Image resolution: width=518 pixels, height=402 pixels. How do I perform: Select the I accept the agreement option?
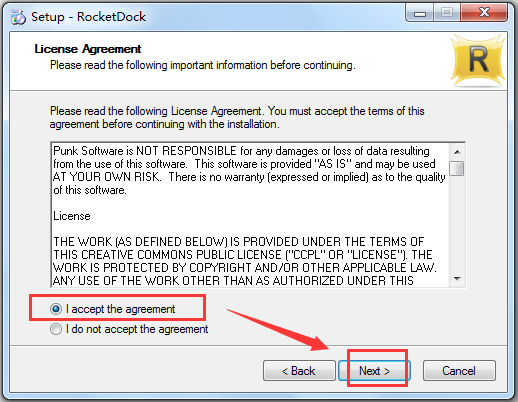[x=113, y=309]
